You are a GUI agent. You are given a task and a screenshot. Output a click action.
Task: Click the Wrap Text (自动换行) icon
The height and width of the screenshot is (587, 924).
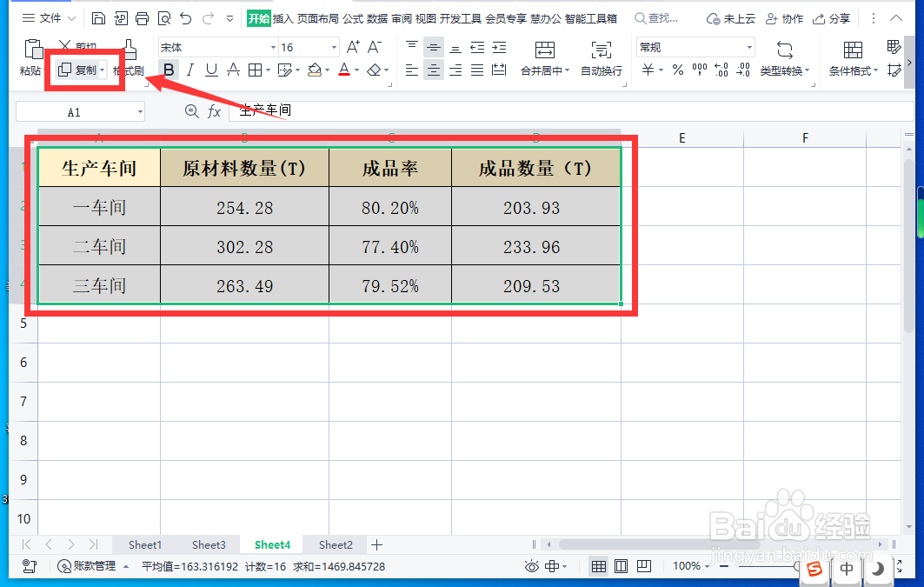tap(601, 50)
